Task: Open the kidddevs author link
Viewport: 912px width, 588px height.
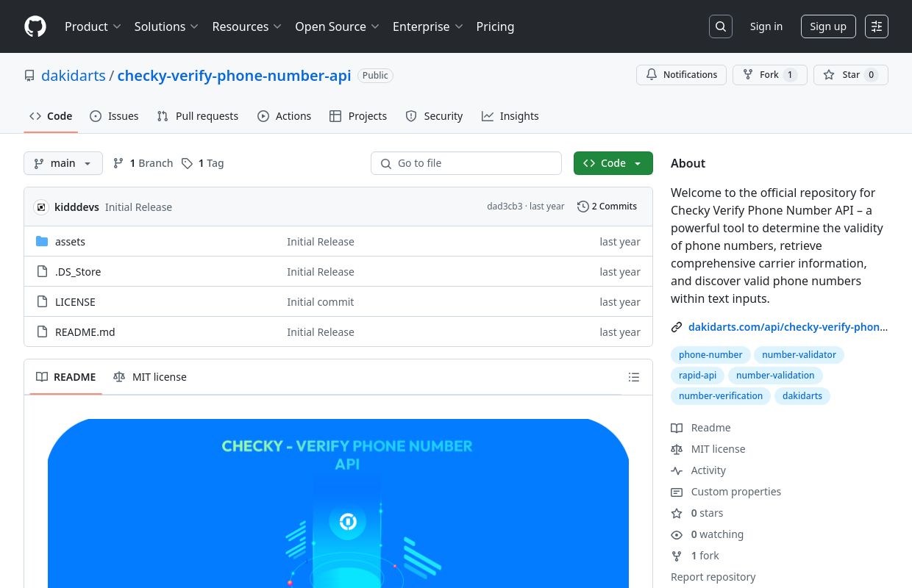Action: [76, 207]
